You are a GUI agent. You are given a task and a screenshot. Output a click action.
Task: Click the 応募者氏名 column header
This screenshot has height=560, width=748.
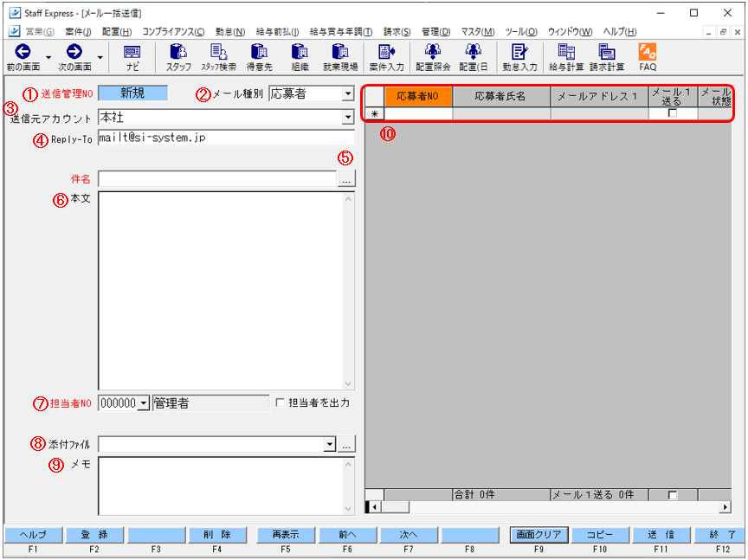[x=501, y=96]
